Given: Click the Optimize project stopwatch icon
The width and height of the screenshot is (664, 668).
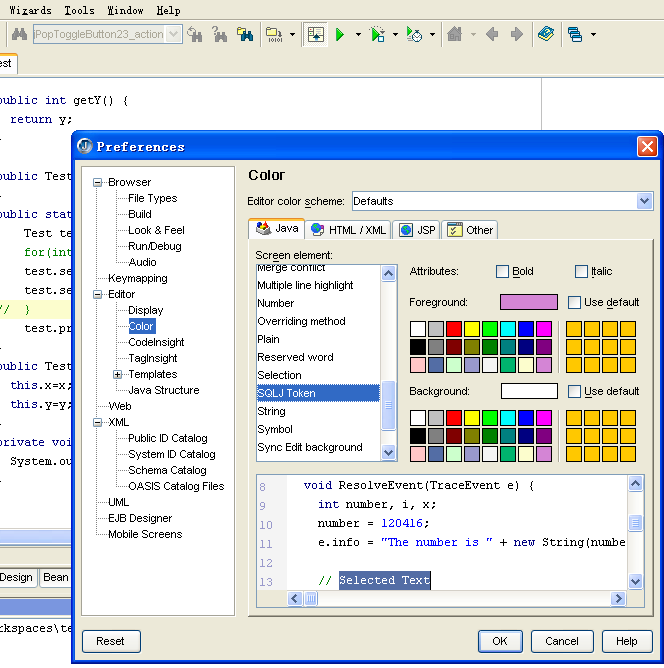Looking at the screenshot, I should pyautogui.click(x=414, y=35).
